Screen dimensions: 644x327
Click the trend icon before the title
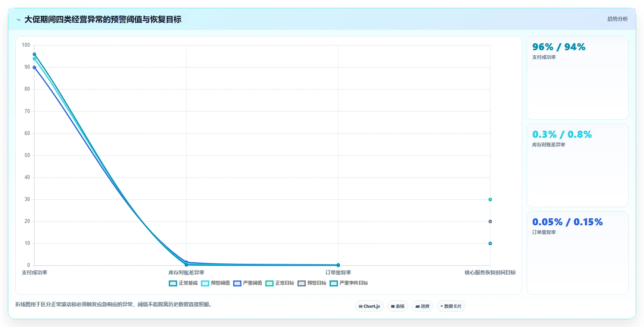(x=18, y=20)
